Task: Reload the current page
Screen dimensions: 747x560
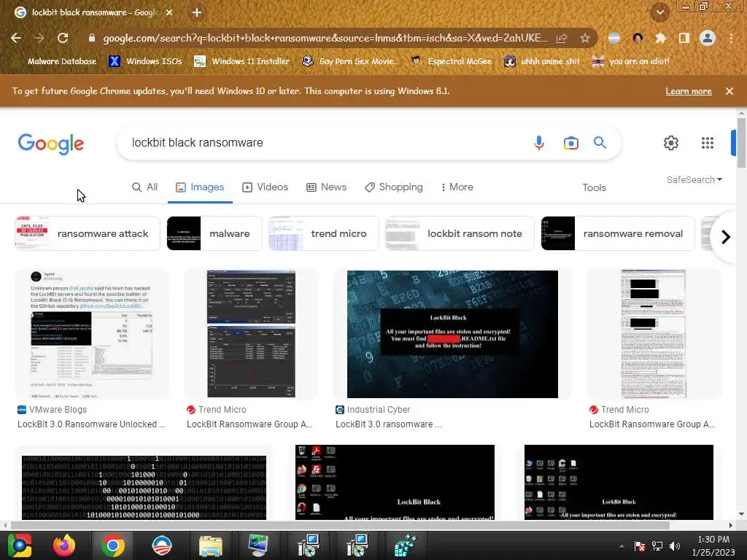Action: (x=63, y=38)
